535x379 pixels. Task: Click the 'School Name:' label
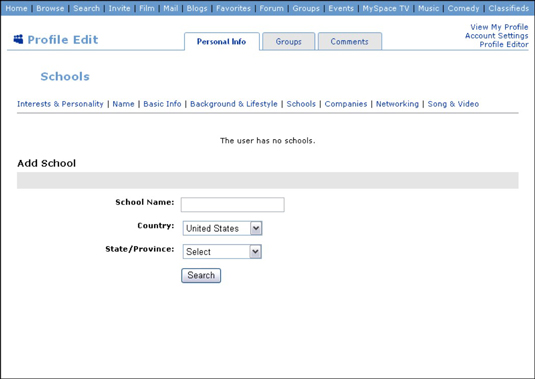point(145,202)
